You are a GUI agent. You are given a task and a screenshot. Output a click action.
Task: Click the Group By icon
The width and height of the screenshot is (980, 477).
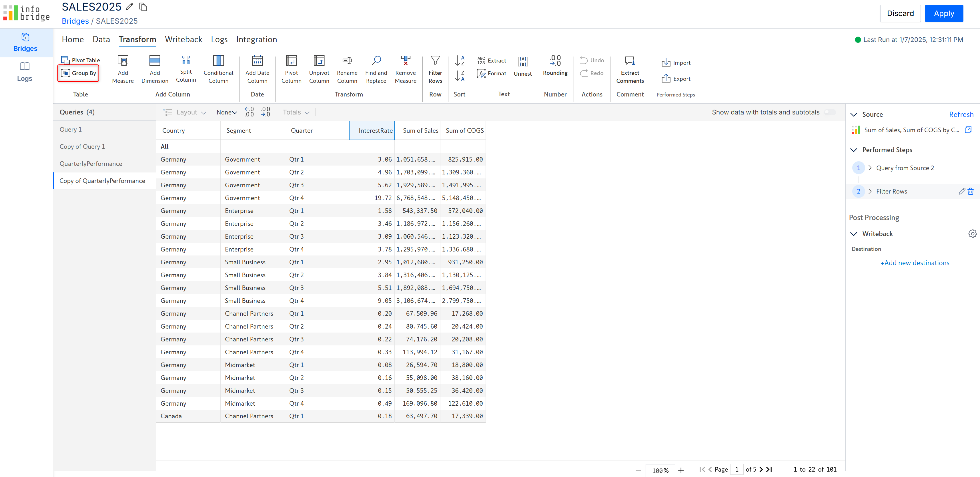point(65,73)
